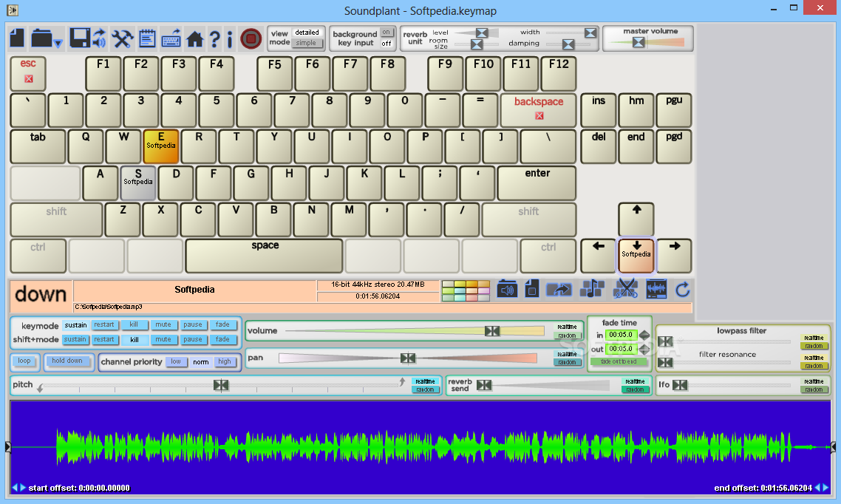Open help via the question mark icon

pyautogui.click(x=214, y=38)
